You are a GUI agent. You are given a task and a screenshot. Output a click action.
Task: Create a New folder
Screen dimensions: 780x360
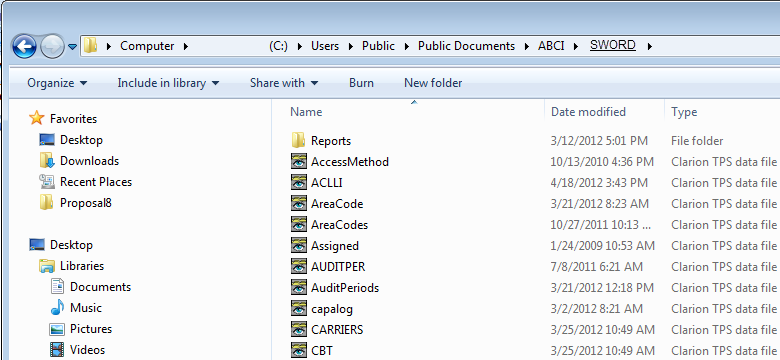click(433, 83)
